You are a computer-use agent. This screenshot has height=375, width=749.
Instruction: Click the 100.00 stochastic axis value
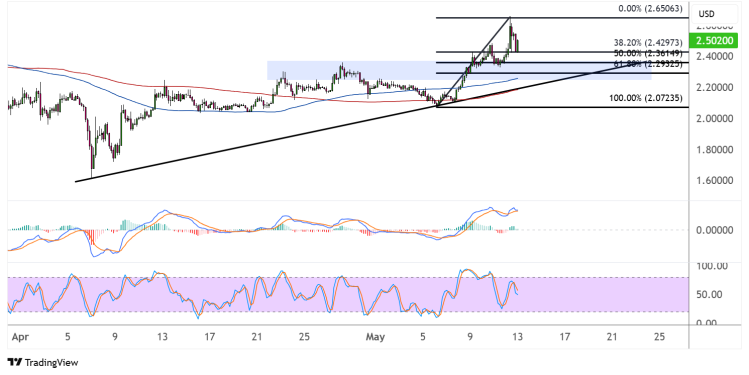coord(712,266)
